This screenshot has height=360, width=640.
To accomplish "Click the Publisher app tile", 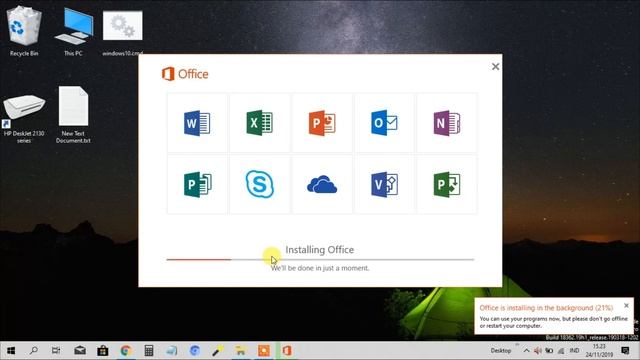I will coord(197,184).
